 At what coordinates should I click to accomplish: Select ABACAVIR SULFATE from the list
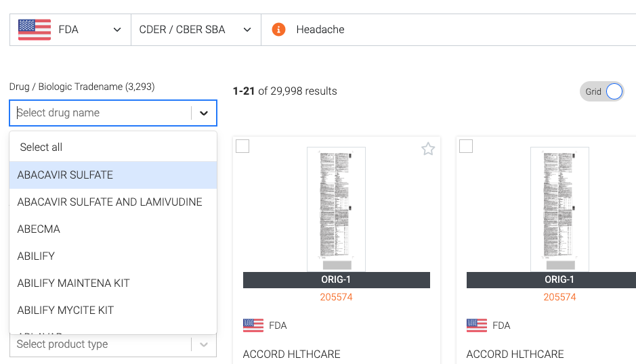click(112, 175)
